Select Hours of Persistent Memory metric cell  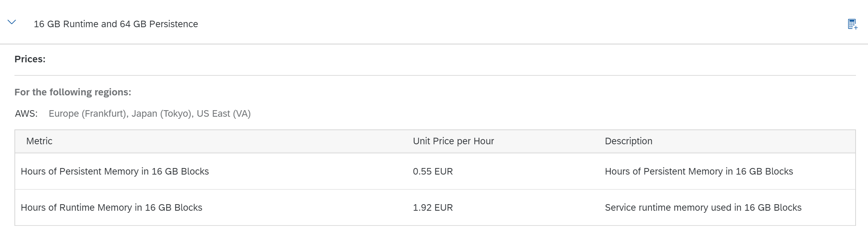coord(115,171)
